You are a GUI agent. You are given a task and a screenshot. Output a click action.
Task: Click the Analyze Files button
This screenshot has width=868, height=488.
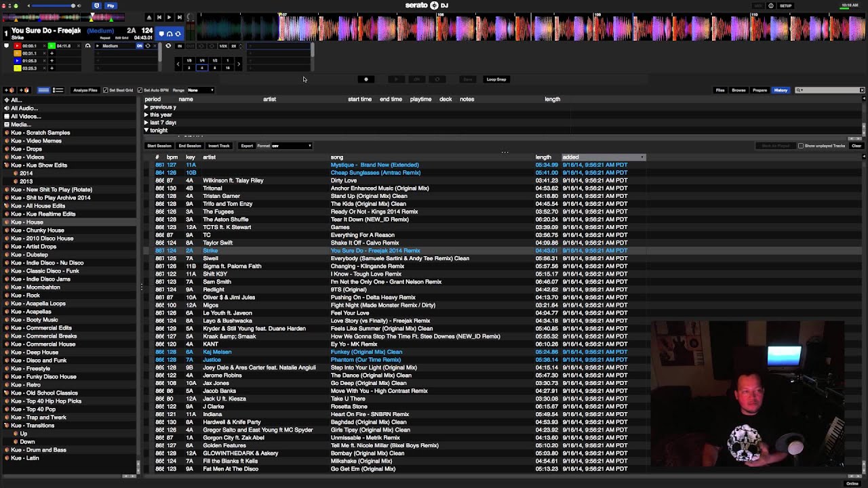click(x=85, y=90)
